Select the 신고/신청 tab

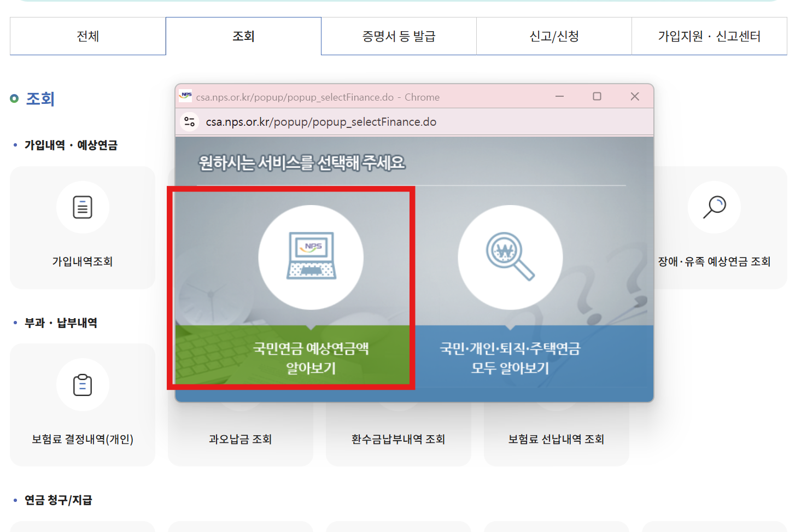coord(553,36)
